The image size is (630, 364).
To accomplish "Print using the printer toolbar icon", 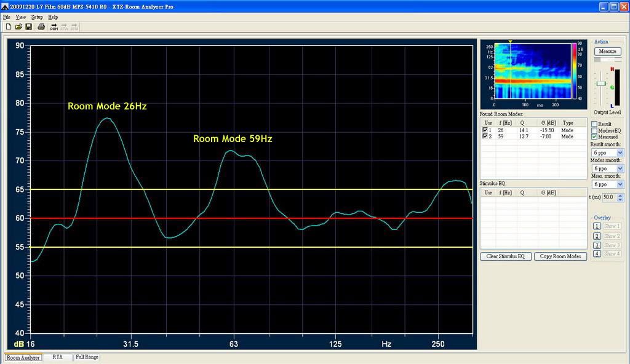I will pyautogui.click(x=41, y=27).
